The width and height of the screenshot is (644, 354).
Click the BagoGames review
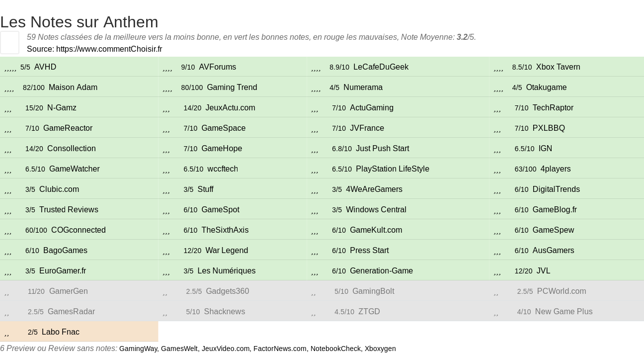(x=65, y=251)
